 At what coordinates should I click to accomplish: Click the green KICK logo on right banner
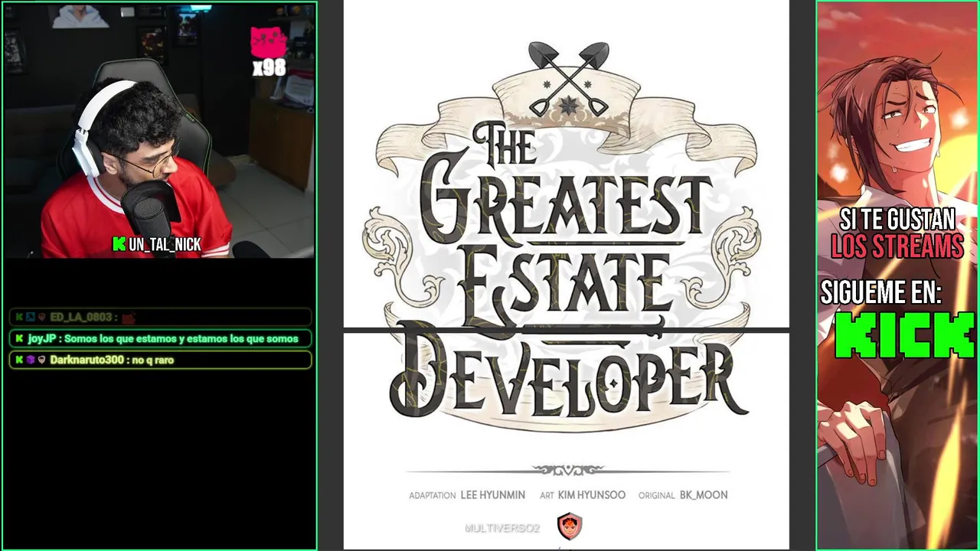[904, 334]
